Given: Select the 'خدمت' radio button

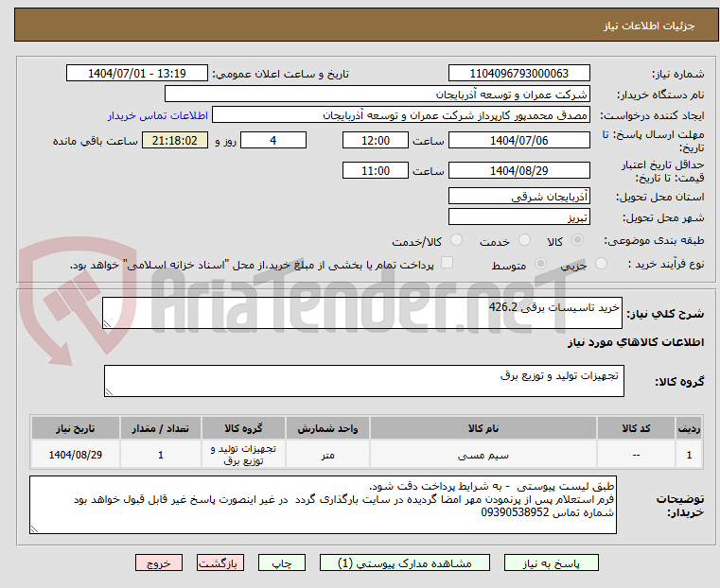Looking at the screenshot, I should [x=524, y=240].
